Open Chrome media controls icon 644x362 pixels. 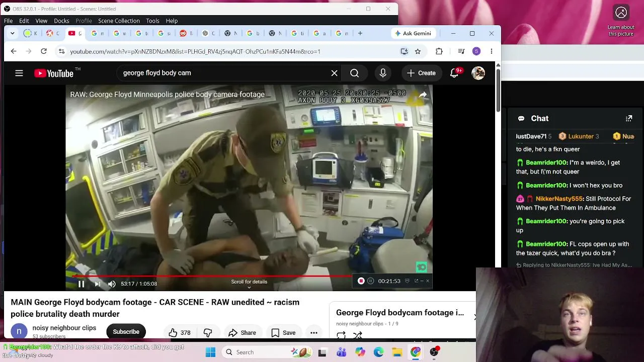pos(461,51)
